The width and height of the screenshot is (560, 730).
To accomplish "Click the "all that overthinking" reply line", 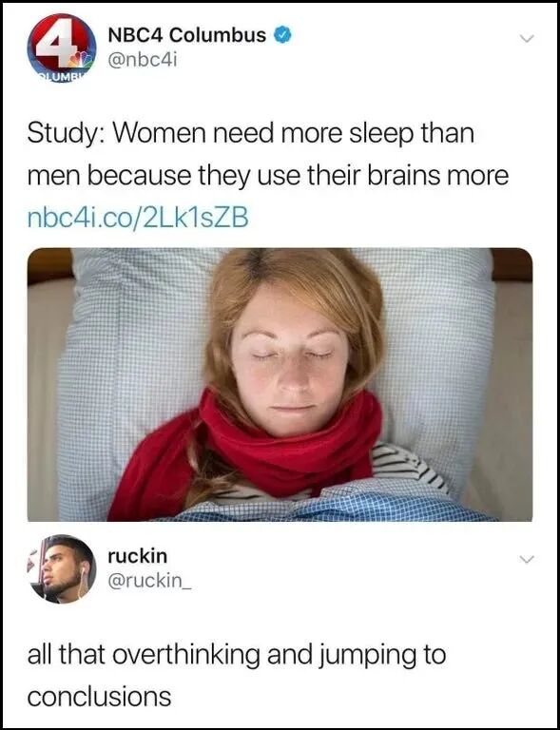I will [237, 656].
